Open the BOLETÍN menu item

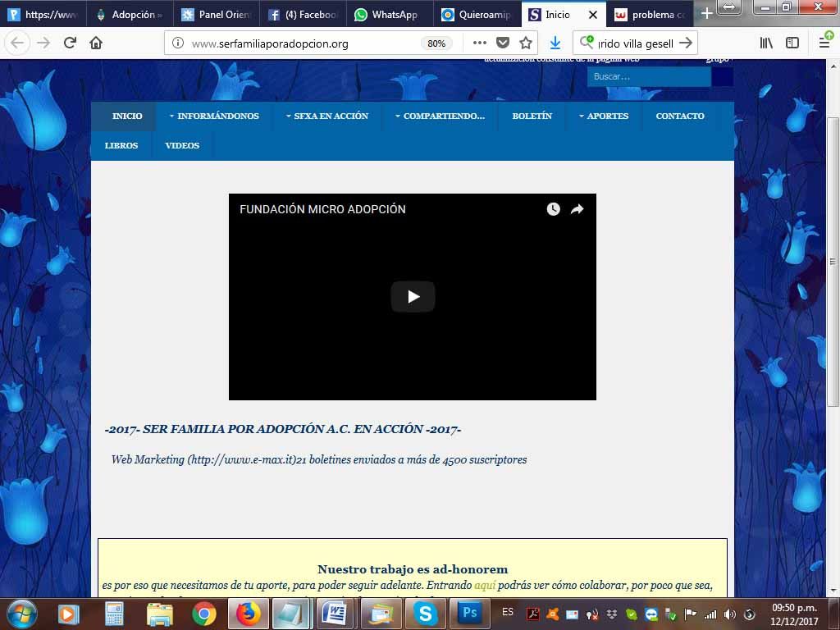click(x=532, y=116)
